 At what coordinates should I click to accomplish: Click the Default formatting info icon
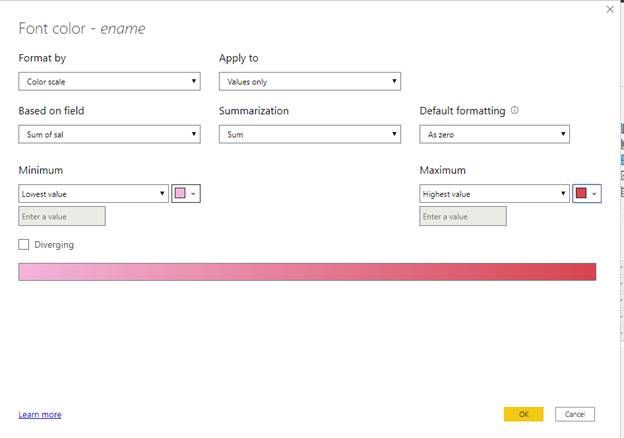[515, 110]
